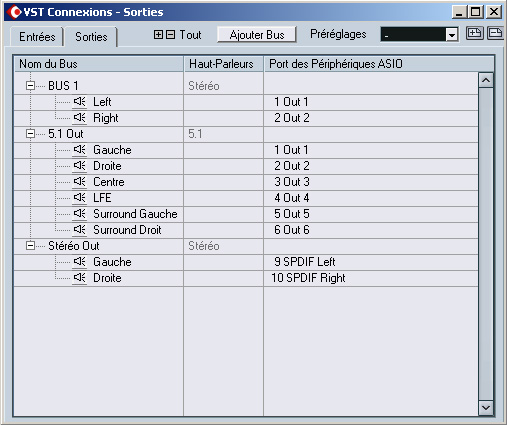The width and height of the screenshot is (507, 426).
Task: Minimize the VST Connexions window
Action: point(460,12)
